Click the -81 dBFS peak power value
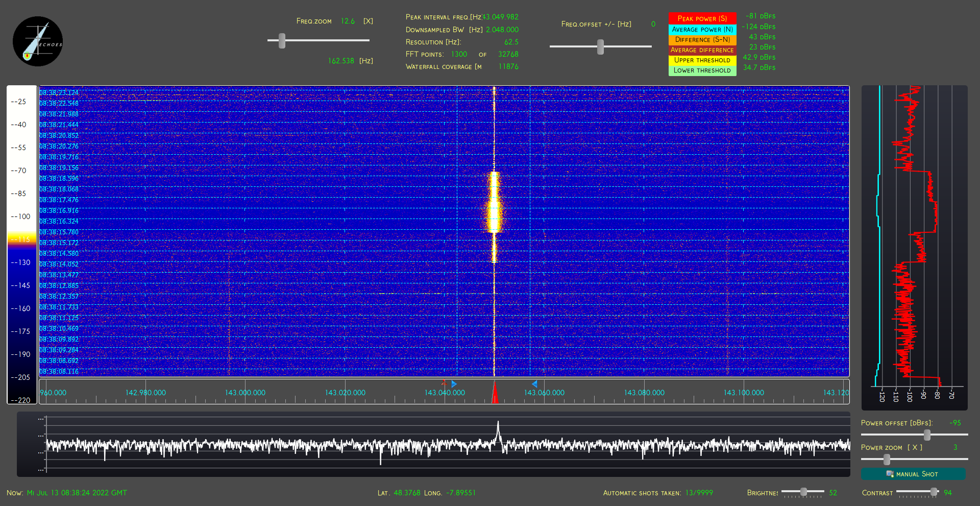 pos(761,16)
